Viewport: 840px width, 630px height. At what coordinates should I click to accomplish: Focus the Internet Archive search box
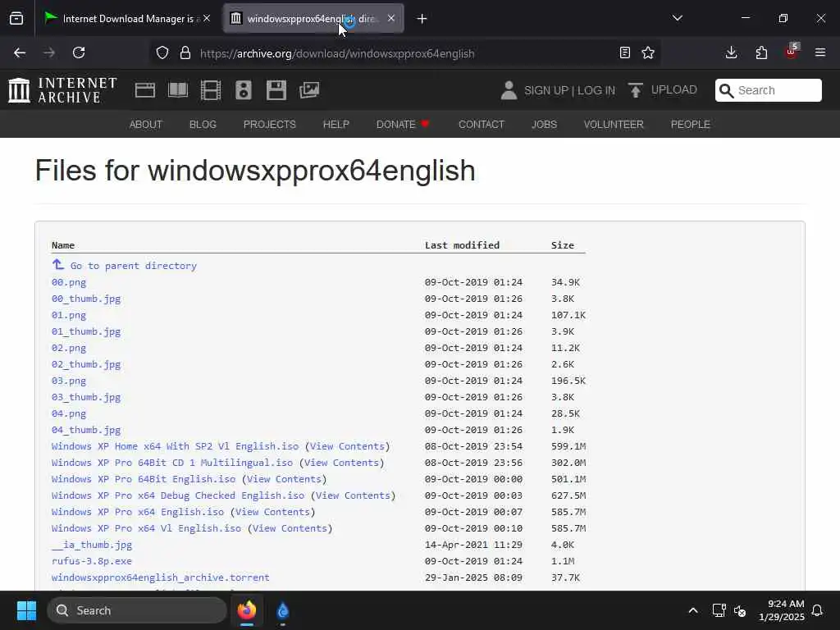pyautogui.click(x=768, y=90)
